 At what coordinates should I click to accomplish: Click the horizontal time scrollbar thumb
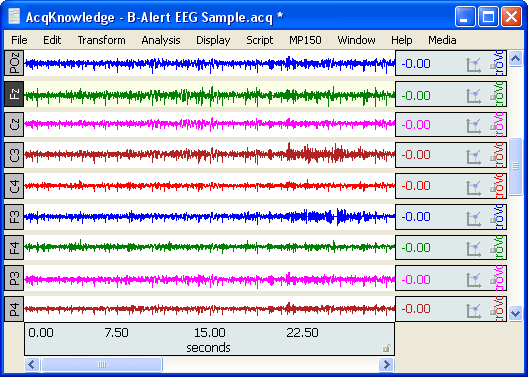pos(102,364)
